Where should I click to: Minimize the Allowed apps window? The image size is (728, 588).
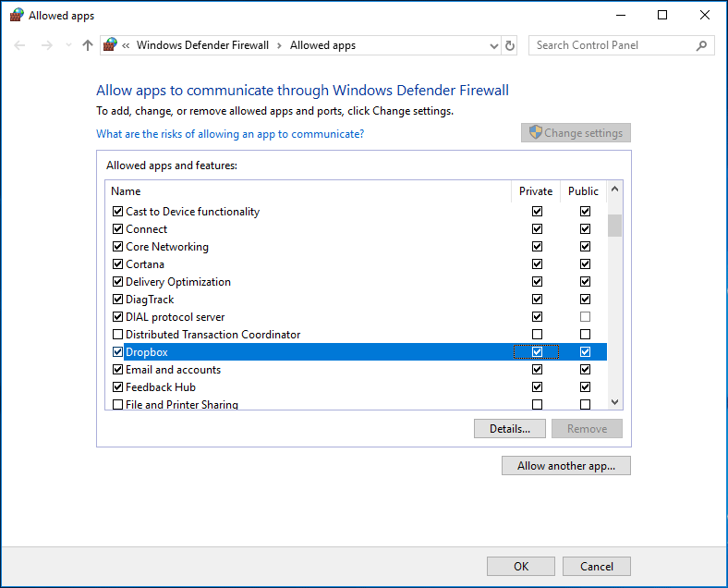(621, 16)
